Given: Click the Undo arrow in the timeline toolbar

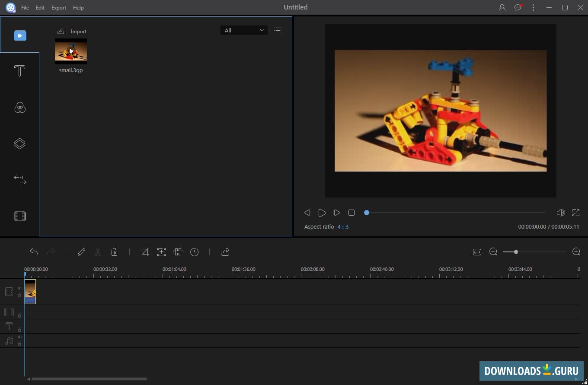Looking at the screenshot, I should click(34, 251).
